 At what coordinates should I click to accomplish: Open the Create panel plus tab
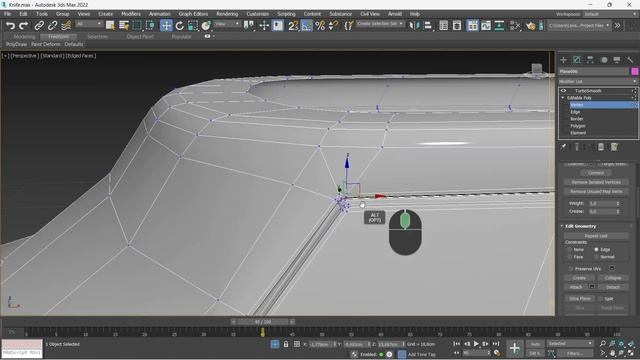564,60
